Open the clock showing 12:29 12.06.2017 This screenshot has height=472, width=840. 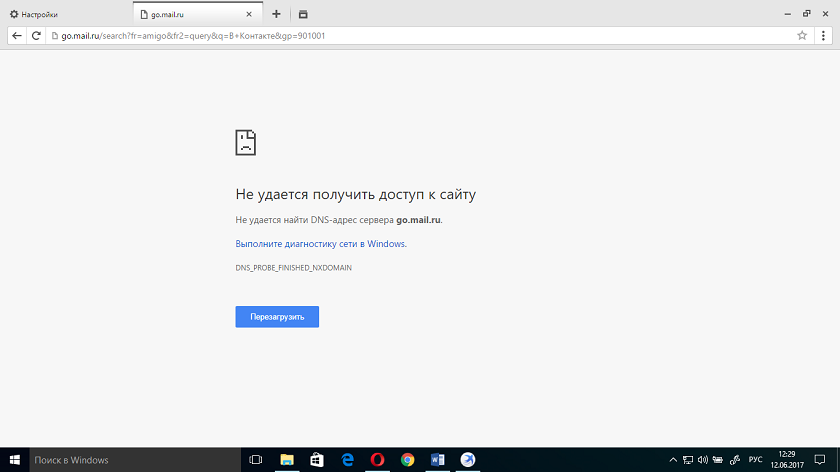787,460
